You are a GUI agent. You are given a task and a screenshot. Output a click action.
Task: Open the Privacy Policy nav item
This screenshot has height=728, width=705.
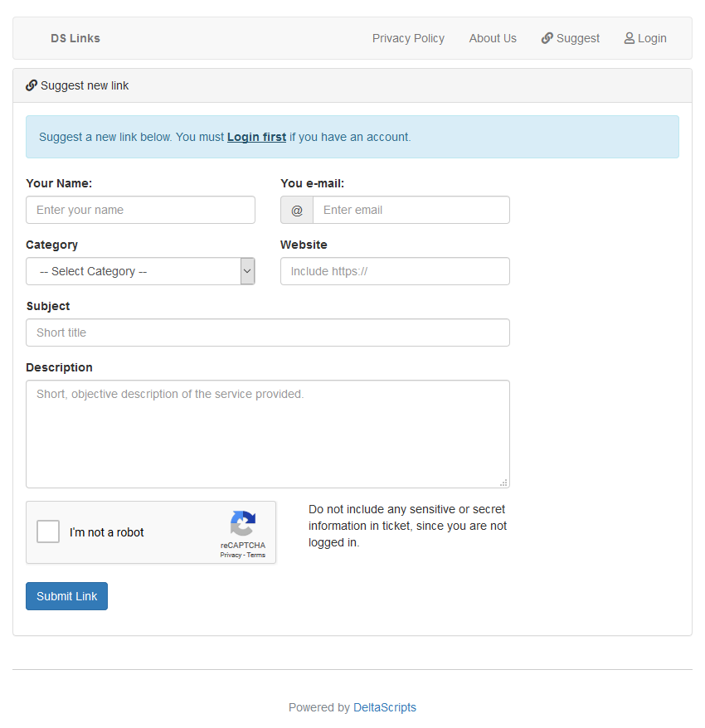click(x=408, y=38)
